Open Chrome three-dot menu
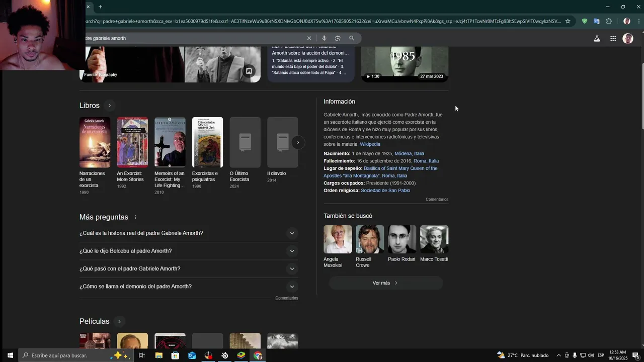 [x=639, y=21]
